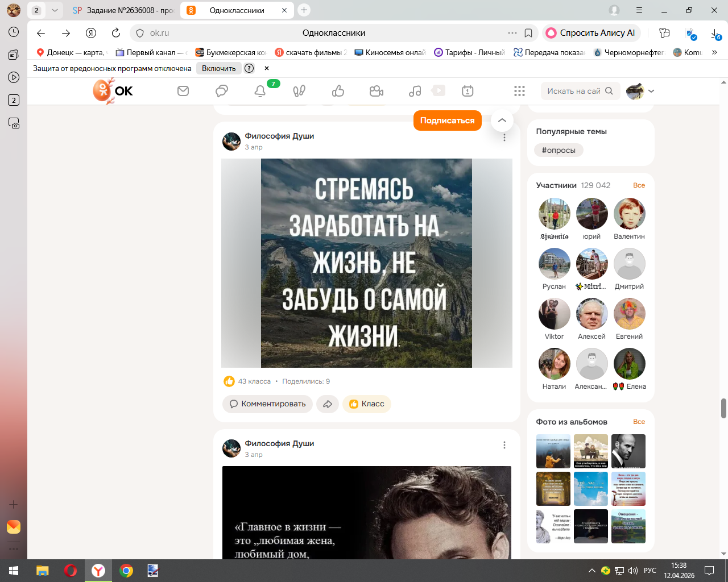Open Yandex Mail icon in sidebar
This screenshot has height=582, width=728.
pyautogui.click(x=14, y=527)
